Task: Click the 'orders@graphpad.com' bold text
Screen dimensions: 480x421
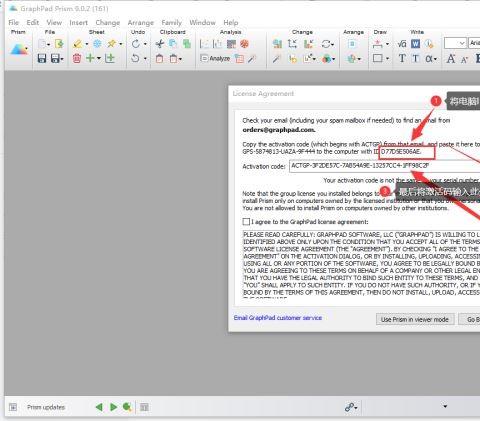Action: coord(279,130)
